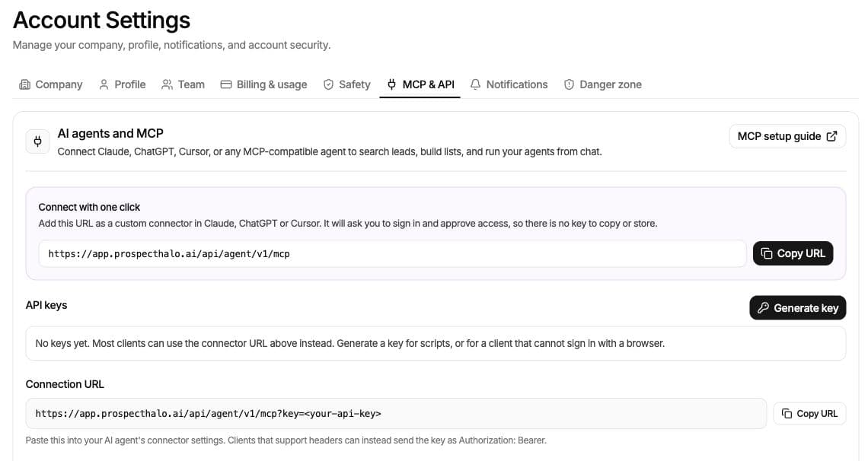Click the 'No keys yet' message box

tap(436, 343)
